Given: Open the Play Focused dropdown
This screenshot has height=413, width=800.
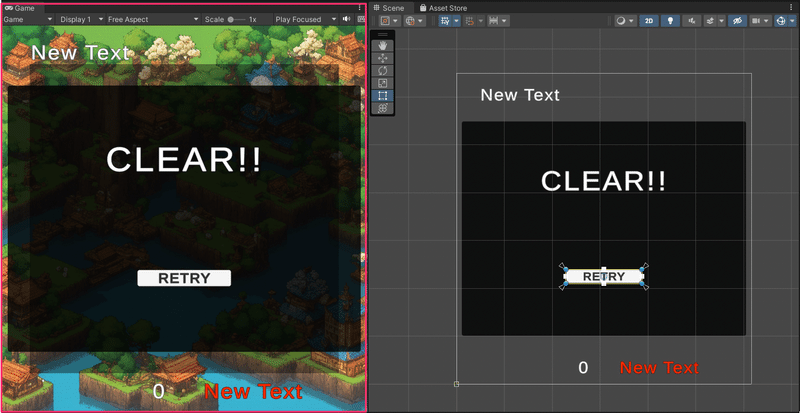Looking at the screenshot, I should point(306,19).
